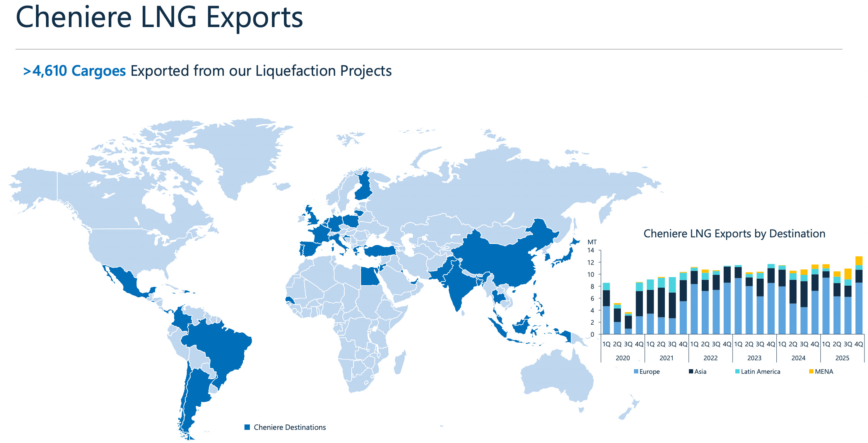The width and height of the screenshot is (868, 443).
Task: Click Poland on the world map
Action: [352, 221]
